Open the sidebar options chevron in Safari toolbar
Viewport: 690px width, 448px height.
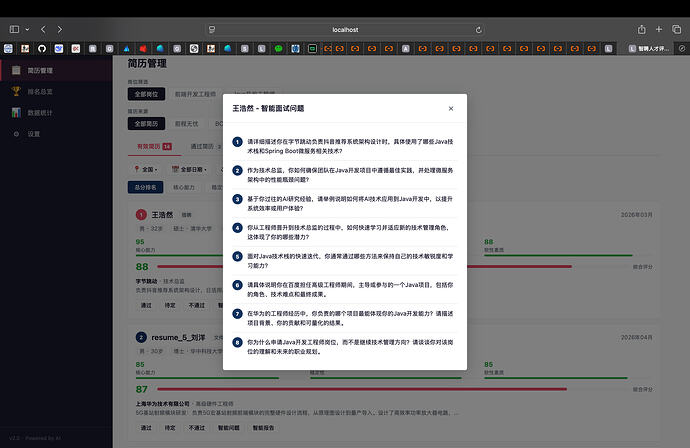tap(27, 29)
